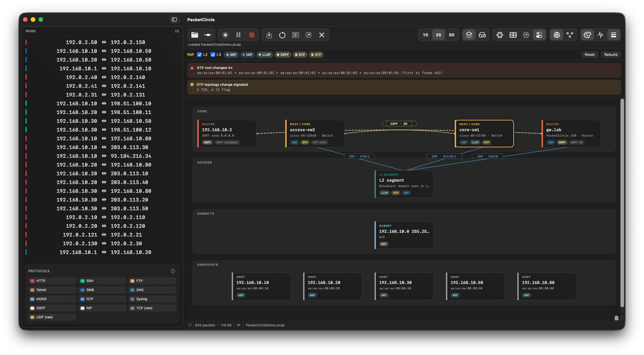Set pair count to 10
The image size is (644, 355).
coord(425,35)
